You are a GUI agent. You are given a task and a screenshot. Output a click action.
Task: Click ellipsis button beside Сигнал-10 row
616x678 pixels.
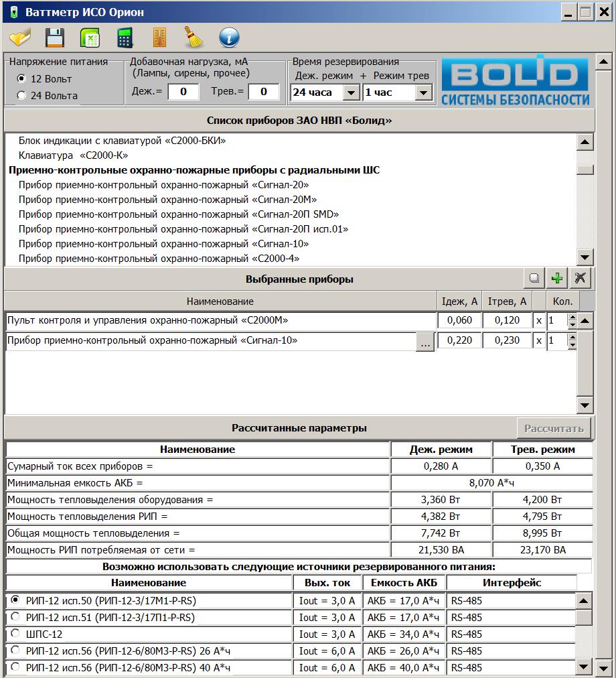425,342
